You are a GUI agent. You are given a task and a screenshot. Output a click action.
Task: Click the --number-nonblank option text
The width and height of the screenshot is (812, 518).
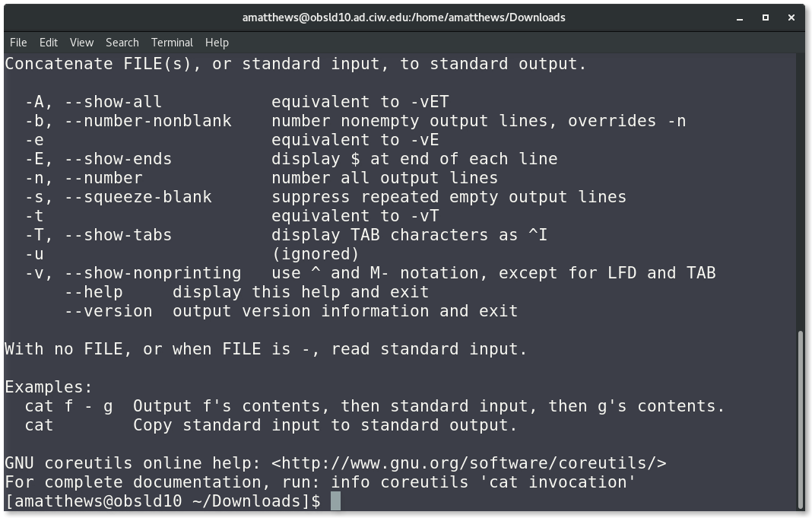tap(148, 121)
